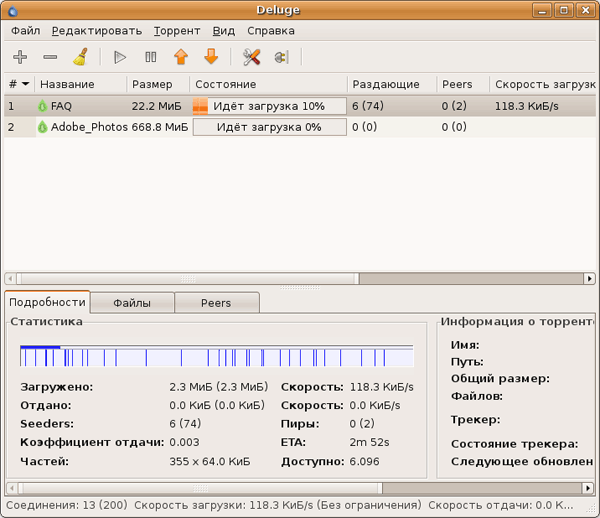This screenshot has width=600, height=518.
Task: Open the Вид menu
Action: coord(223,31)
